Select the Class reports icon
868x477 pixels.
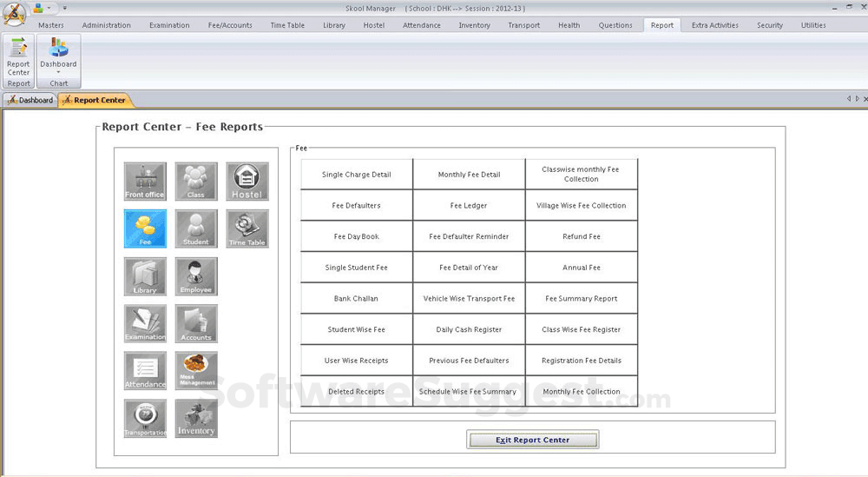(x=196, y=182)
